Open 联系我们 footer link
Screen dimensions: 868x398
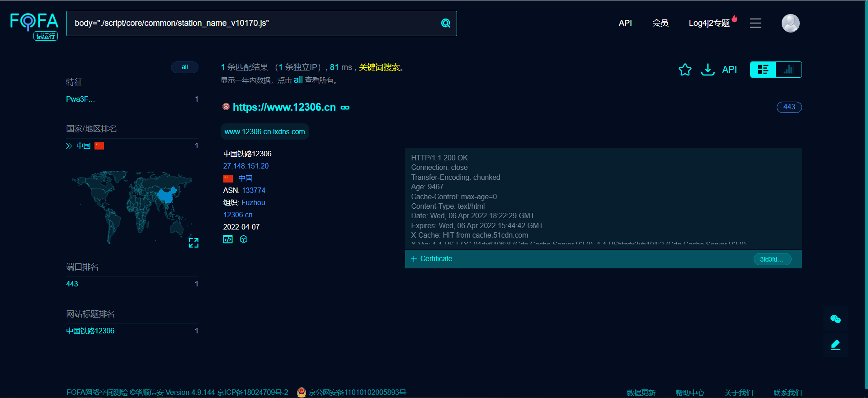(x=787, y=393)
